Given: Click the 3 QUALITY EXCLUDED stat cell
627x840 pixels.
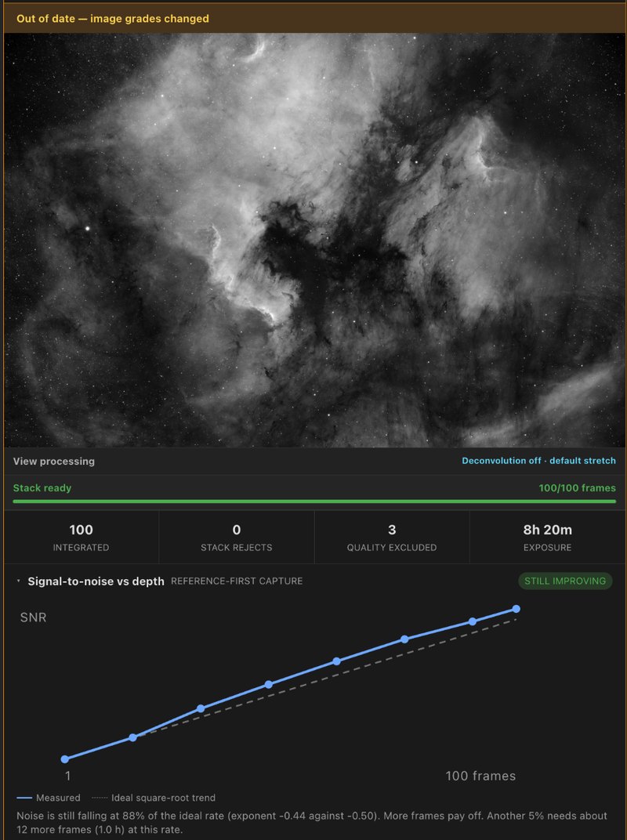Looking at the screenshot, I should 392,538.
